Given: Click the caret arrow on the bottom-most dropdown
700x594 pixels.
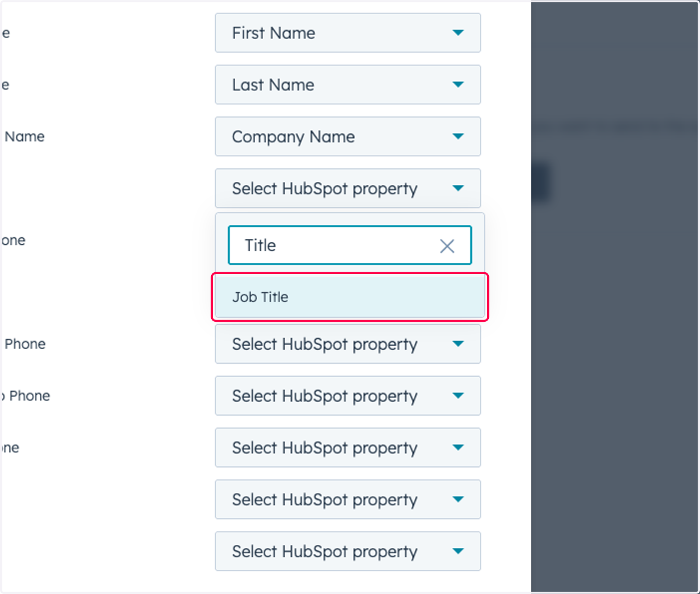Looking at the screenshot, I should click(x=459, y=551).
